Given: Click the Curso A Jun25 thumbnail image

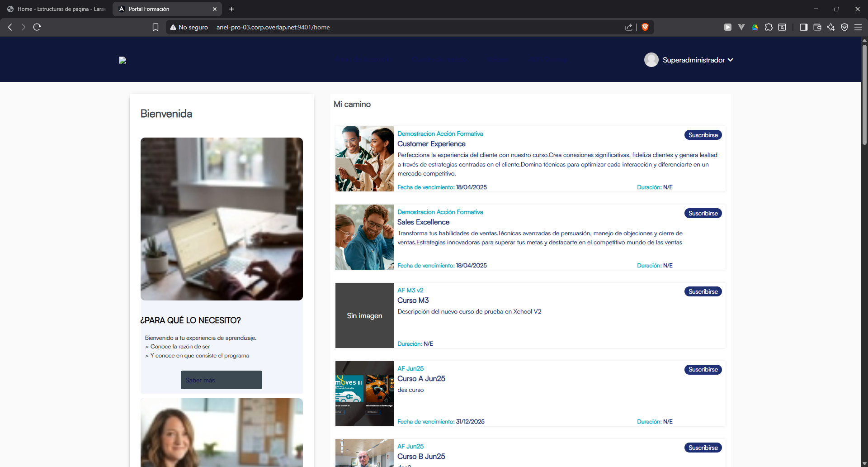Looking at the screenshot, I should pyautogui.click(x=364, y=394).
